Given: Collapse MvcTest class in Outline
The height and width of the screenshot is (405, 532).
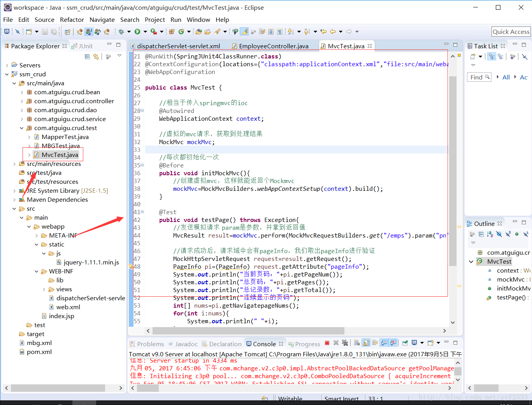Looking at the screenshot, I should (x=471, y=262).
